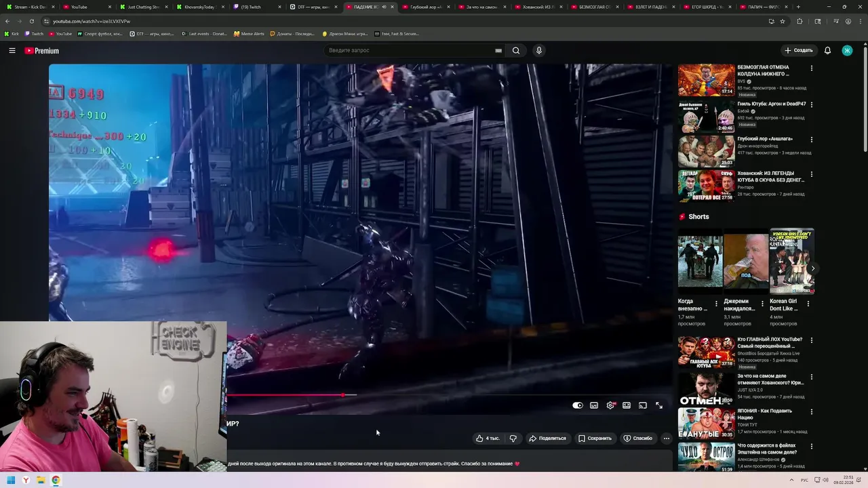Open options for Гниль Ютуба video
The image size is (868, 488).
[x=811, y=104]
